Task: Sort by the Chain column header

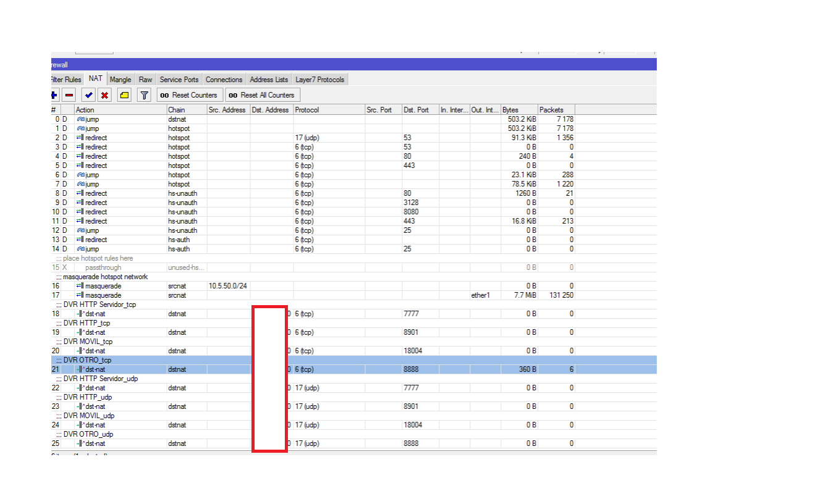Action: [x=187, y=110]
